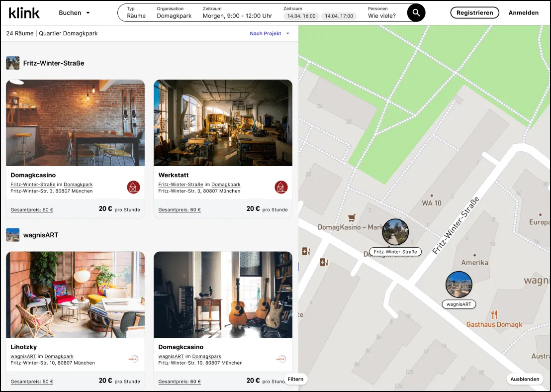Click the klink logo
The width and height of the screenshot is (551, 392).
tap(24, 13)
